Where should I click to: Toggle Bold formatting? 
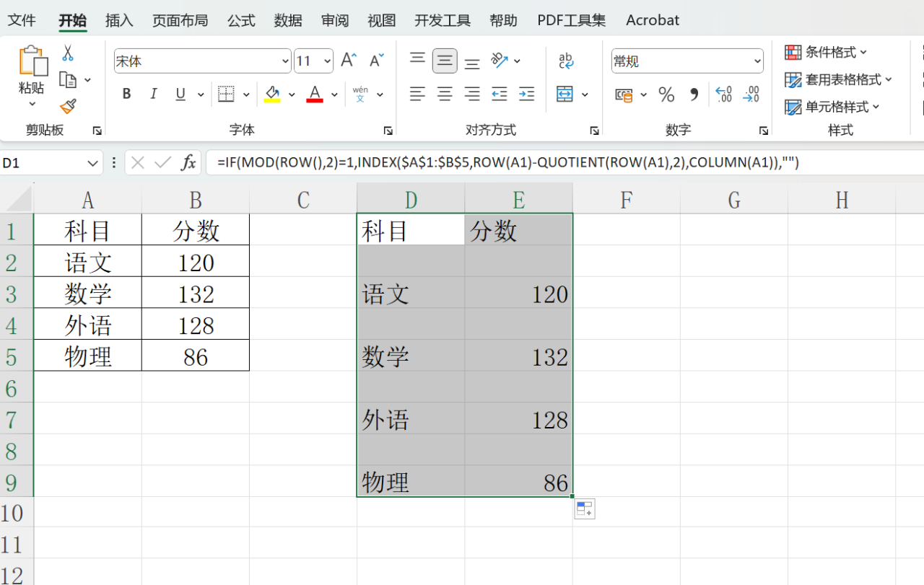coord(127,94)
